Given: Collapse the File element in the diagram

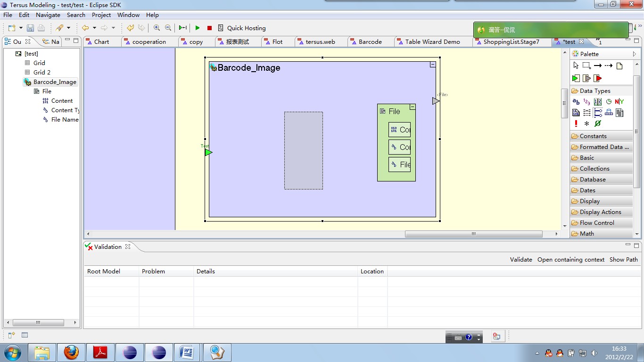Looking at the screenshot, I should [413, 107].
